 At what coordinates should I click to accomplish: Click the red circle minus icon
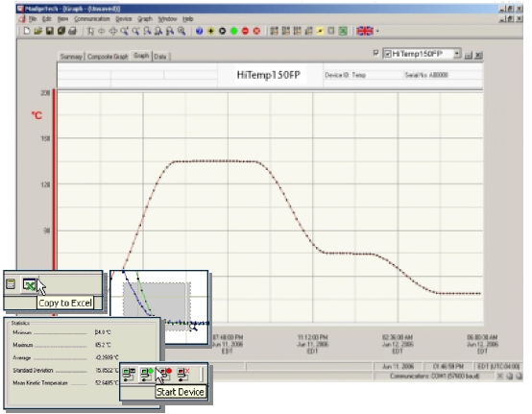pos(245,32)
